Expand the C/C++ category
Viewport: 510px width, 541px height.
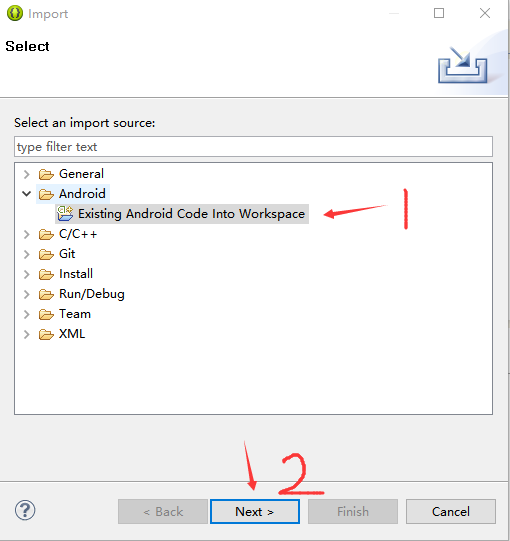coord(27,234)
